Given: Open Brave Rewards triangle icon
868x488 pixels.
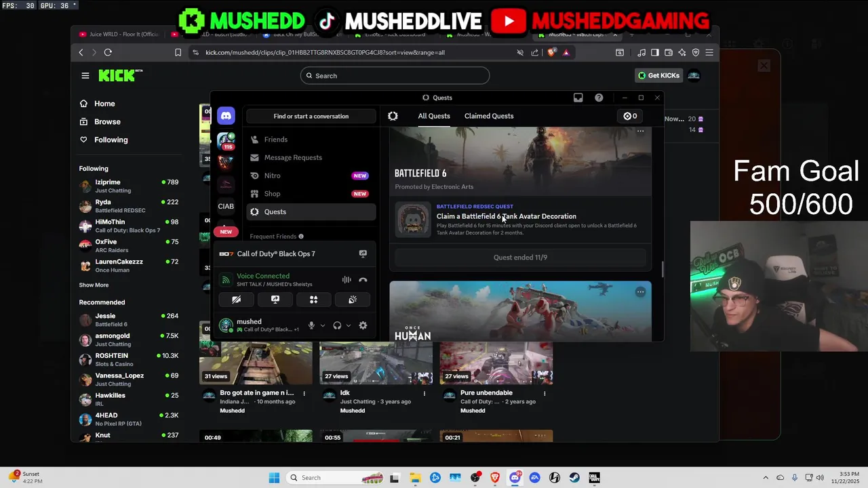Looking at the screenshot, I should click(566, 52).
